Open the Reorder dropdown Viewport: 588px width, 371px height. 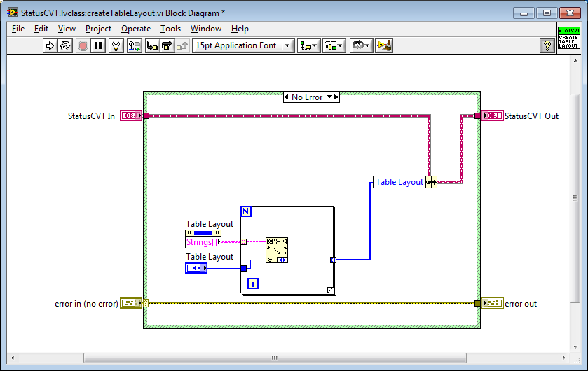[x=362, y=45]
